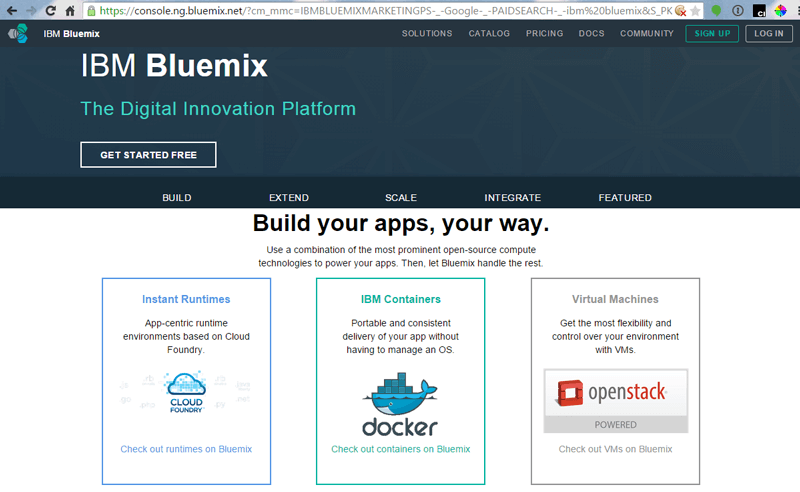Follow Check out VMs on Bluemix link
800x492 pixels.
pos(615,449)
